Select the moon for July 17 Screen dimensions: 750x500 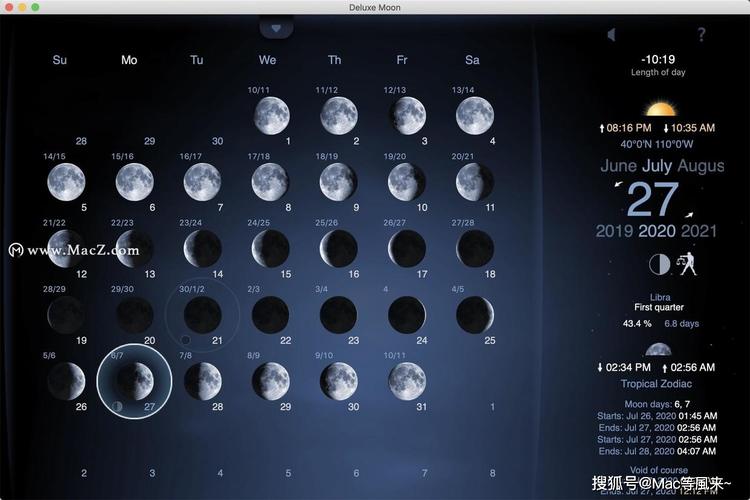[x=407, y=248]
